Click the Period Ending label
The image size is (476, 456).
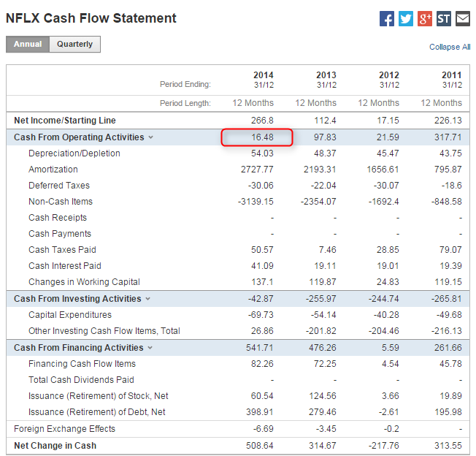(x=185, y=85)
